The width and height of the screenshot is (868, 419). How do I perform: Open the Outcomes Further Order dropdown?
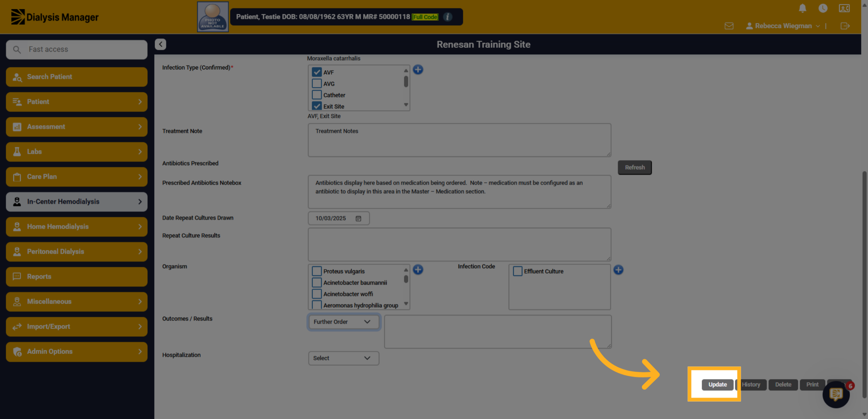(344, 322)
